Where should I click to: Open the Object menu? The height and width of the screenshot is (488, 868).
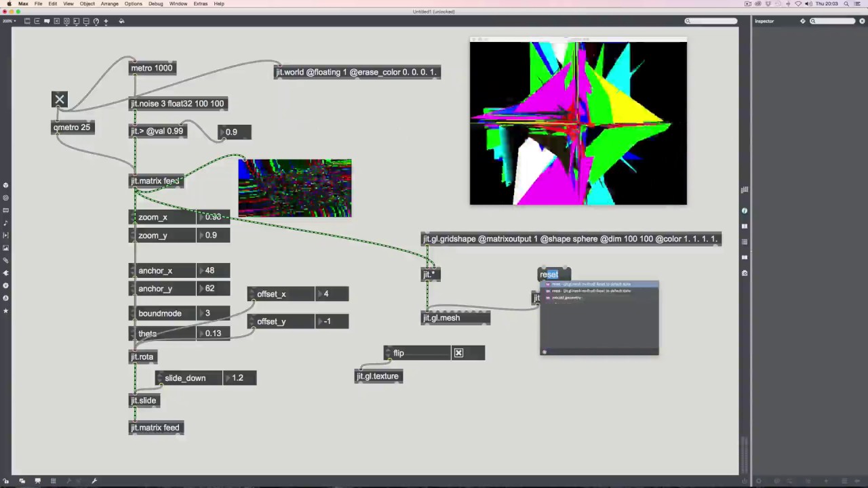pos(87,3)
